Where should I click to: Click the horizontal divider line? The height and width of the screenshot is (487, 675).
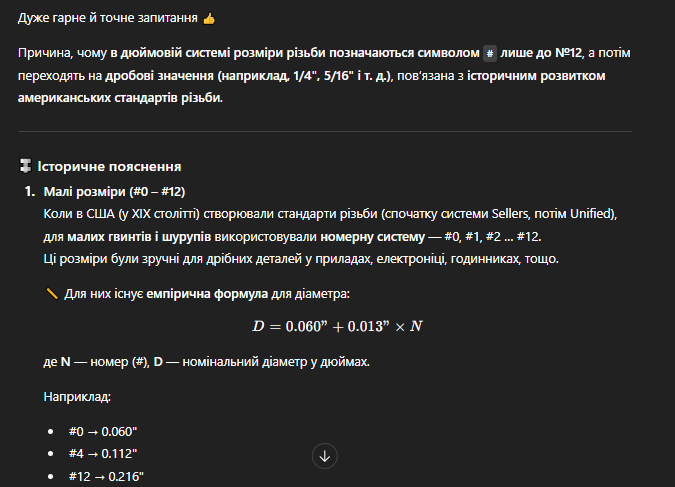325,131
